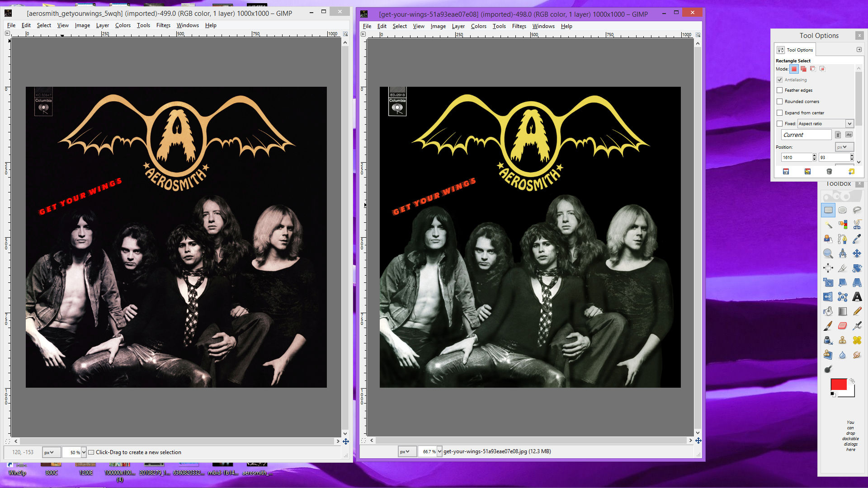868x488 pixels.
Task: Toggle Rounded corners option
Action: coord(779,102)
